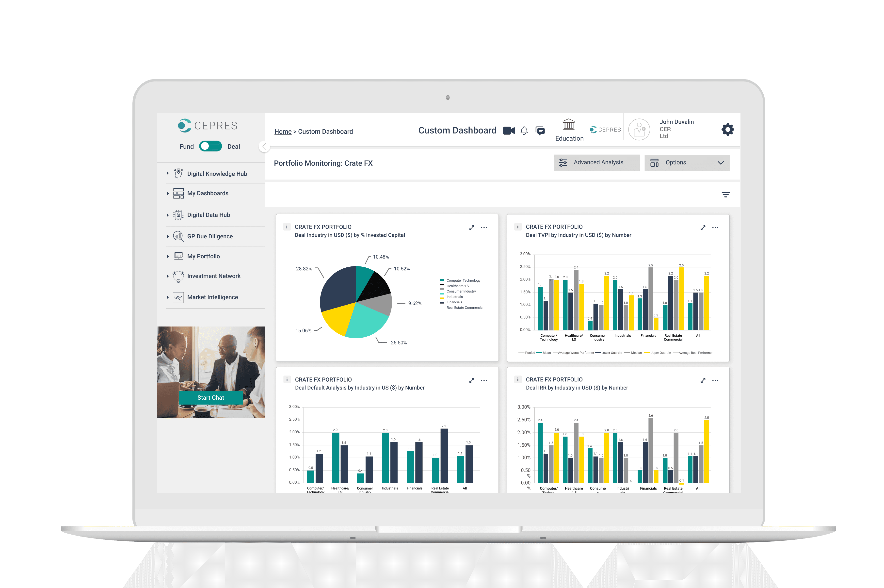Click info icon on Deal IRR chart

point(518,379)
